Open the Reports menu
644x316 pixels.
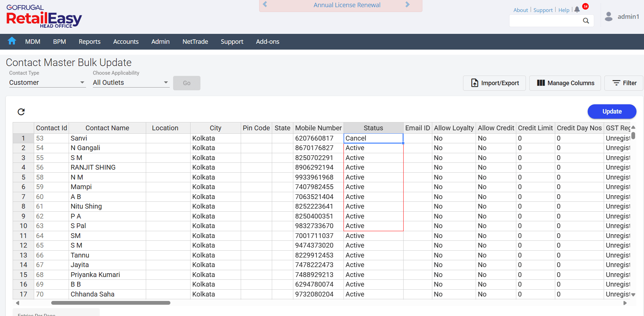(x=89, y=42)
